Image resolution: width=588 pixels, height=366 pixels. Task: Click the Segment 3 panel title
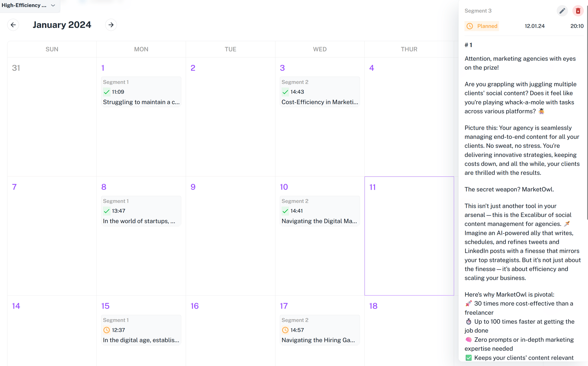[478, 11]
